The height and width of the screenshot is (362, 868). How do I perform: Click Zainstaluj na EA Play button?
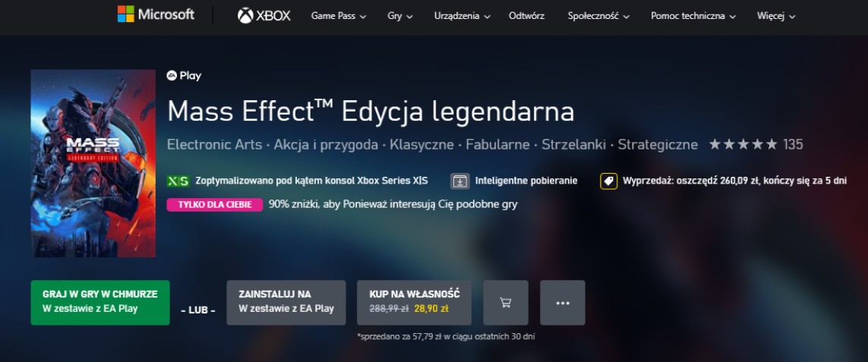(286, 303)
